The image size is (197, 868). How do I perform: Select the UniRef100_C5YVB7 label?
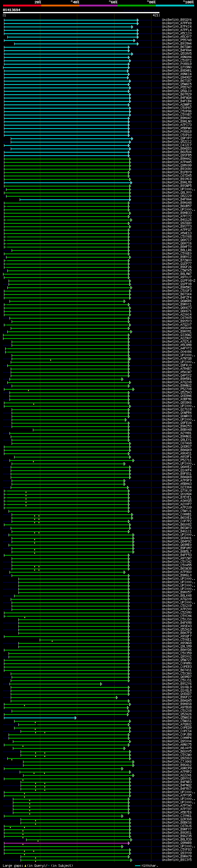(x=177, y=115)
